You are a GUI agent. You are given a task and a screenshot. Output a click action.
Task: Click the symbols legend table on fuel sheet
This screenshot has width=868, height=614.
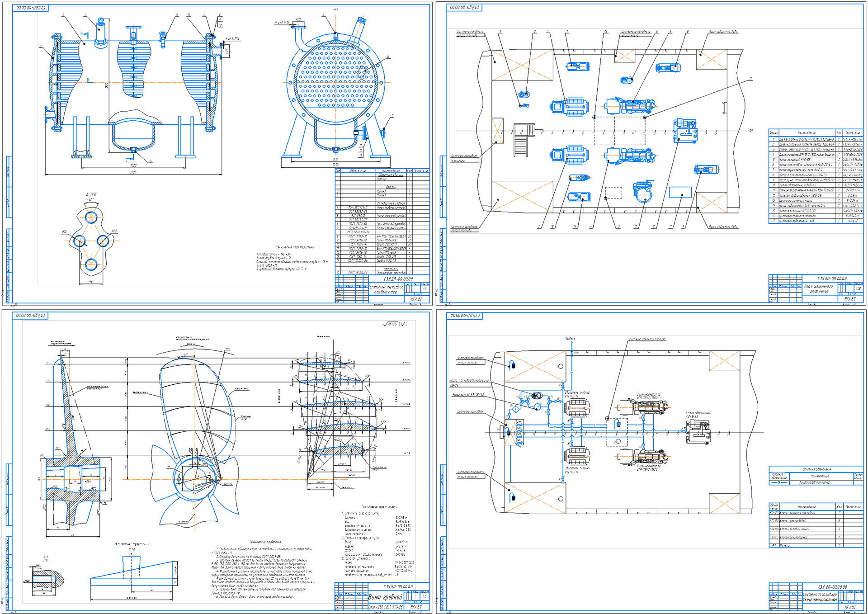click(816, 476)
